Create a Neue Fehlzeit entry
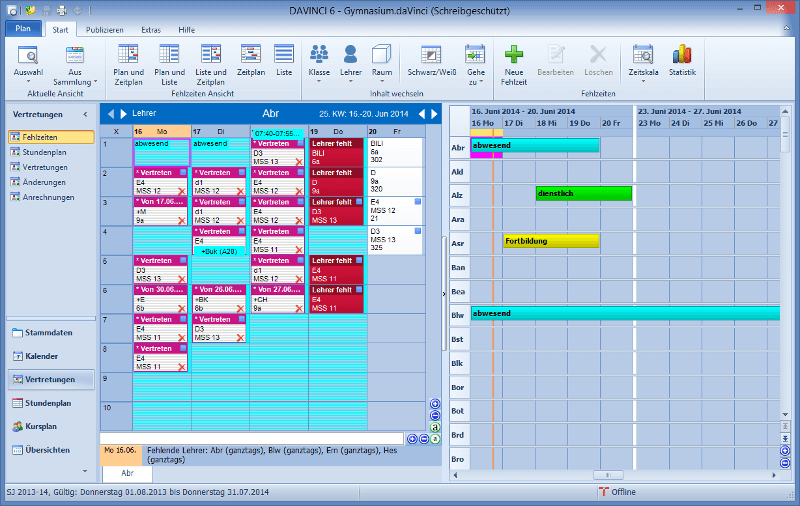This screenshot has height=506, width=800. pyautogui.click(x=514, y=66)
